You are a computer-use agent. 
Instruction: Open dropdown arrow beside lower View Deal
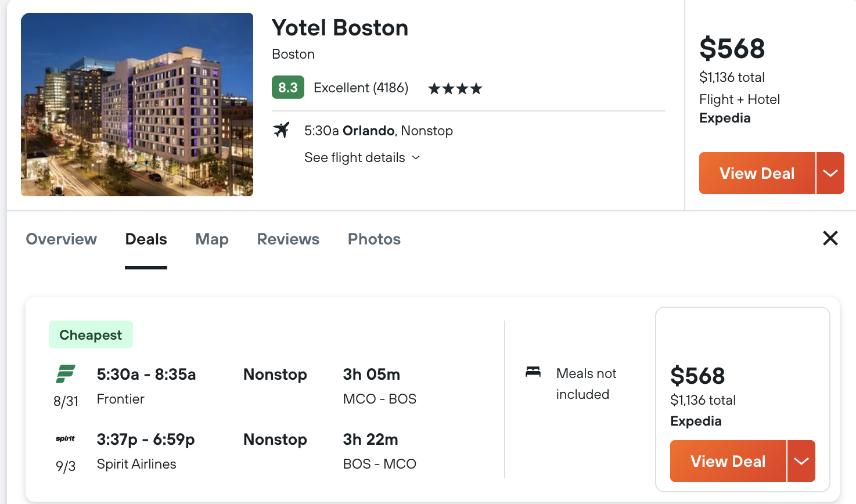(x=801, y=461)
